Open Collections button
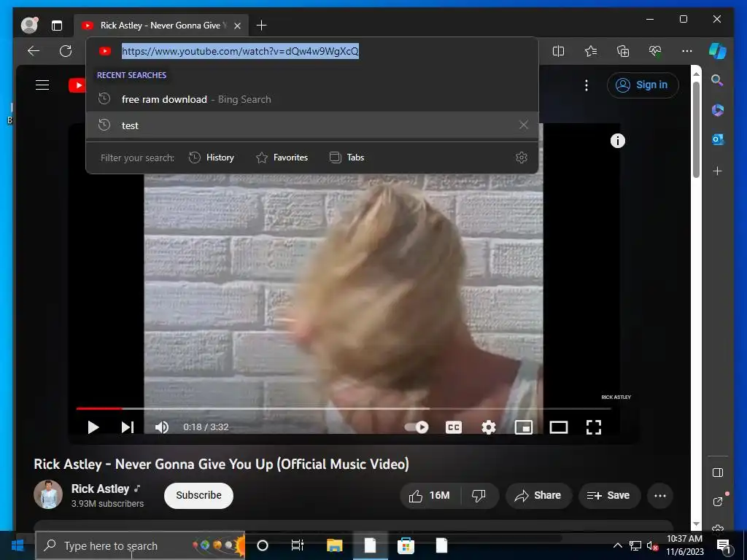The image size is (747, 560). pyautogui.click(x=623, y=51)
